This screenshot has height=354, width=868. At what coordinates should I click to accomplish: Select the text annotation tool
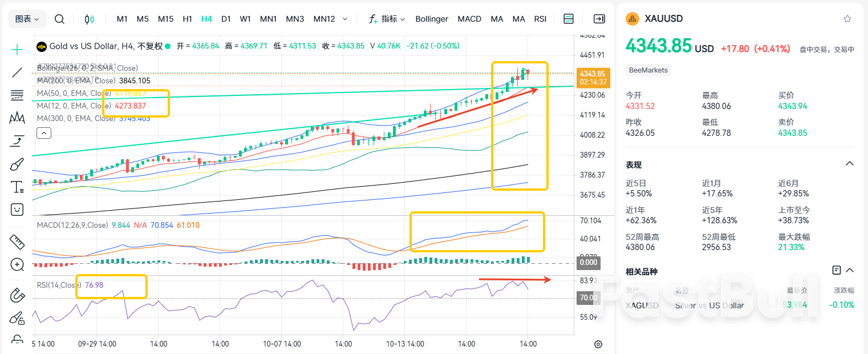17,187
